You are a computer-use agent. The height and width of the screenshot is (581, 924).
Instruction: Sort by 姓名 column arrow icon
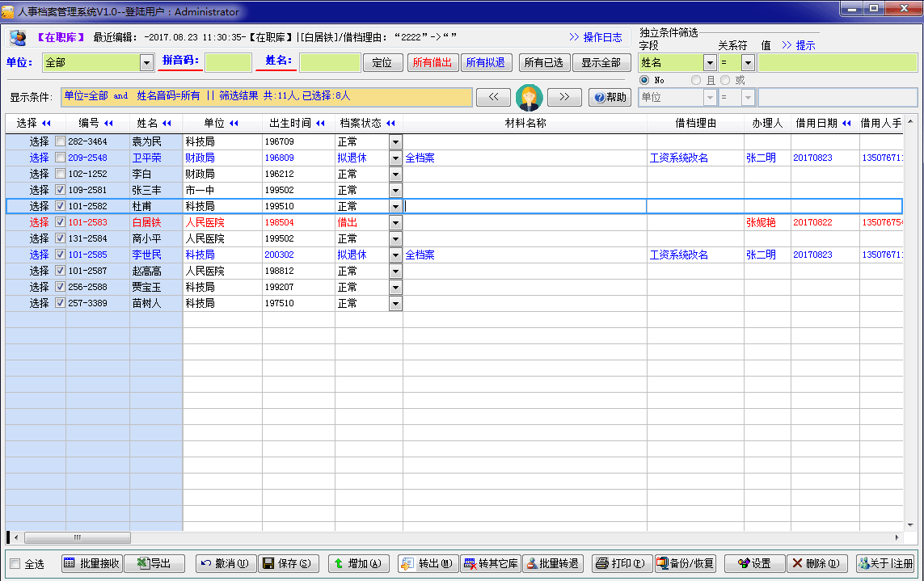click(167, 123)
